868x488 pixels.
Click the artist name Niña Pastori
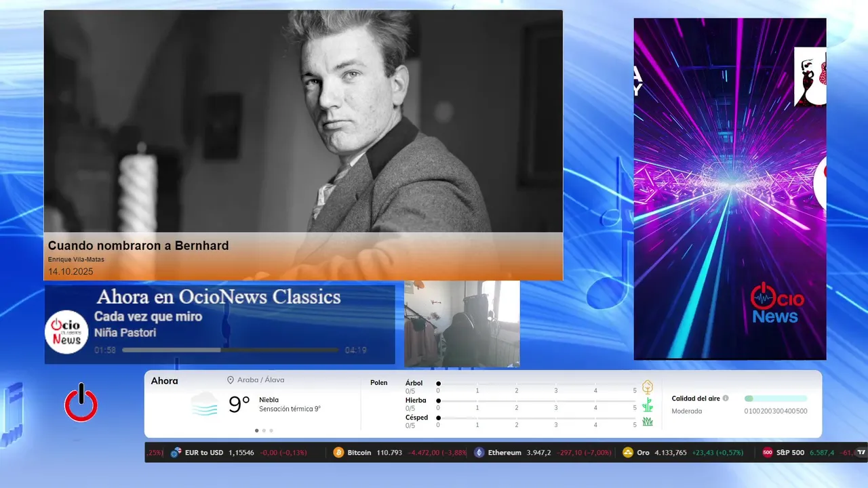click(x=125, y=333)
